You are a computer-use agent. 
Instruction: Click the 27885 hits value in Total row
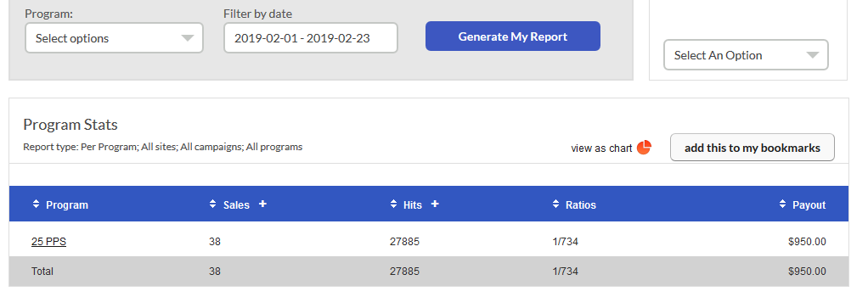click(x=404, y=272)
